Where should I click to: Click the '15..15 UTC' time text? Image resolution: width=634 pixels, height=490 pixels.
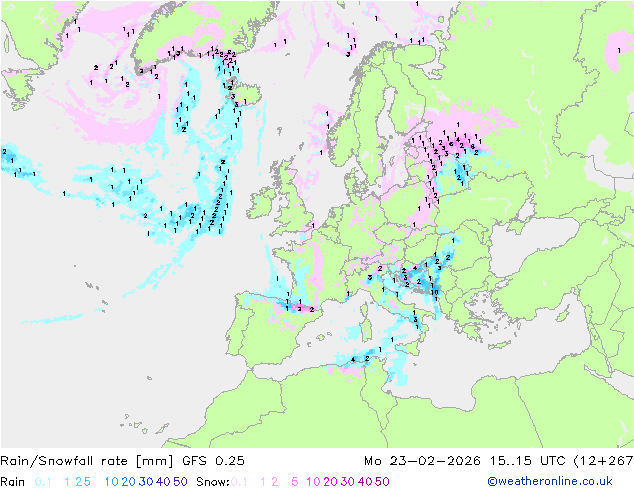pyautogui.click(x=528, y=461)
